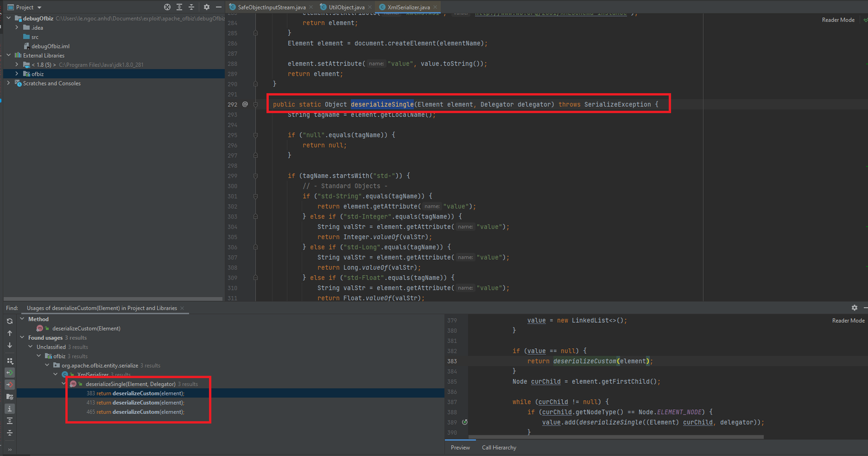Screen dimensions: 868x456
Task: Rerun the find usages search
Action: click(x=9, y=321)
